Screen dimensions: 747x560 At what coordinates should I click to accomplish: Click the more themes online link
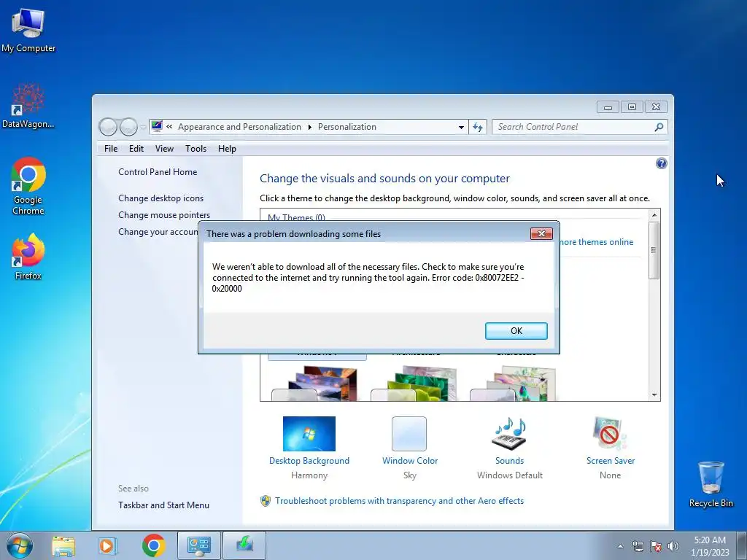(597, 242)
